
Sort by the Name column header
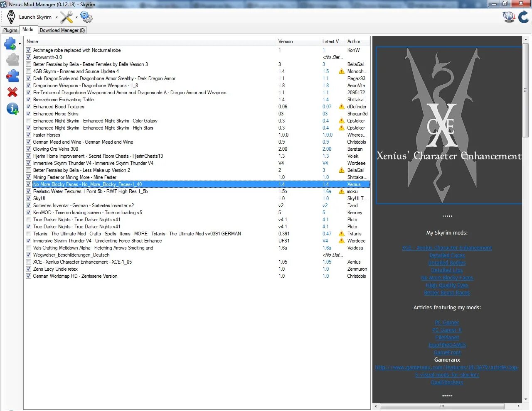150,42
